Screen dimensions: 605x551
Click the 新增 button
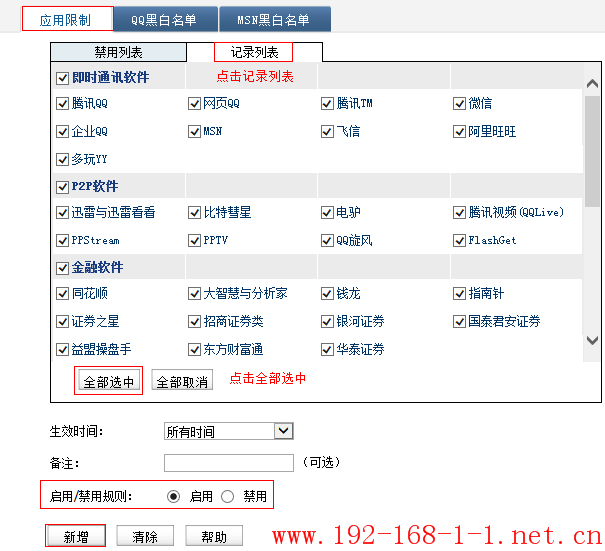76,536
